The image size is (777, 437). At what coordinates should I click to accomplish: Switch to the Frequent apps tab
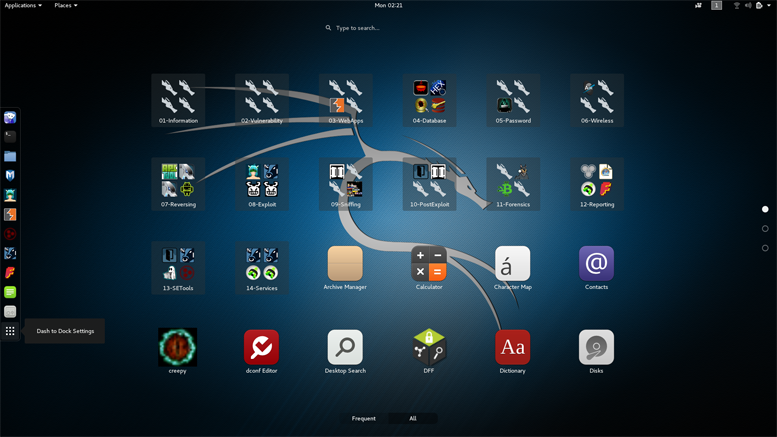pyautogui.click(x=364, y=419)
